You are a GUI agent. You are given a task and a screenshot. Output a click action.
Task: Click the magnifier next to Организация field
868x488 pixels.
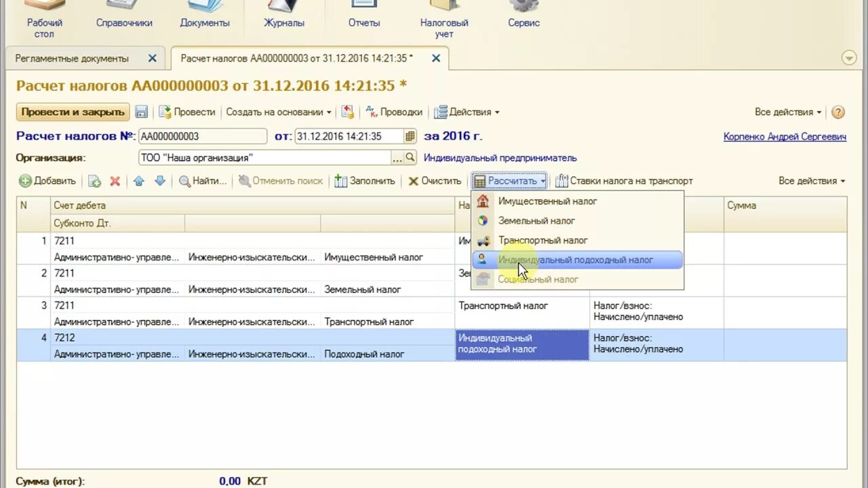pos(410,158)
